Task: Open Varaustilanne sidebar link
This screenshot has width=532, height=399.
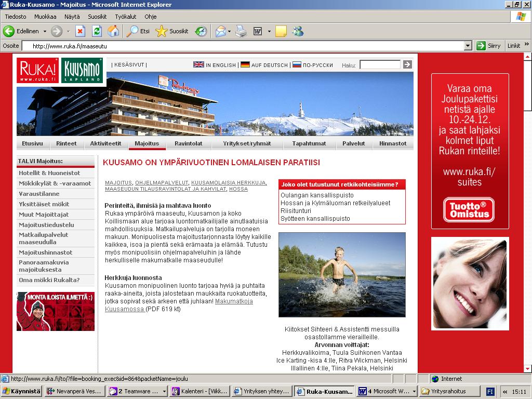Action: 39,194
